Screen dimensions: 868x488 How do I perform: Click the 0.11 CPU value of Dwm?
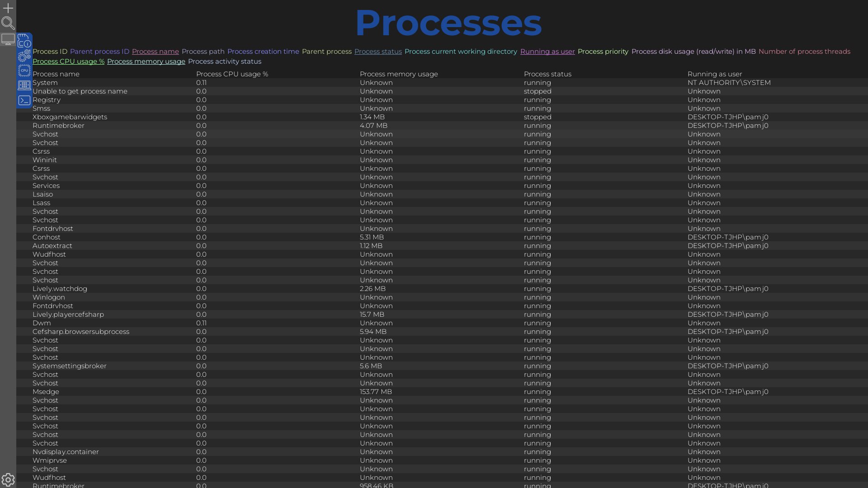tap(201, 323)
